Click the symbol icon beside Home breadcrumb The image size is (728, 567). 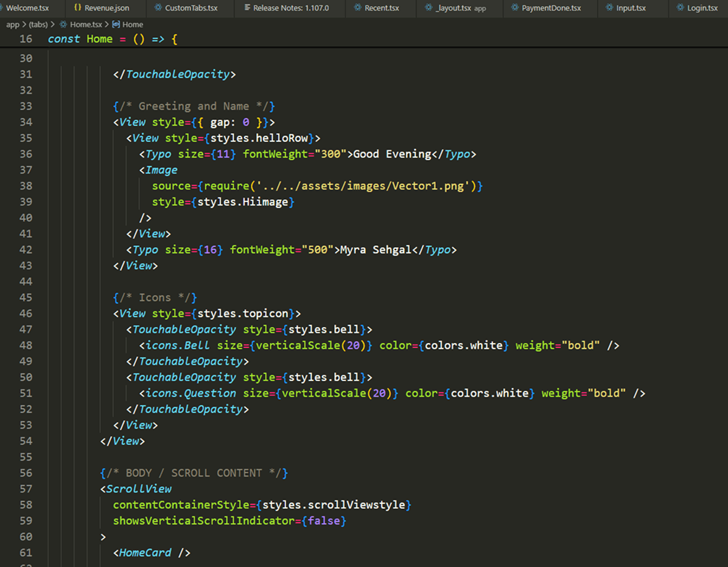(x=116, y=24)
